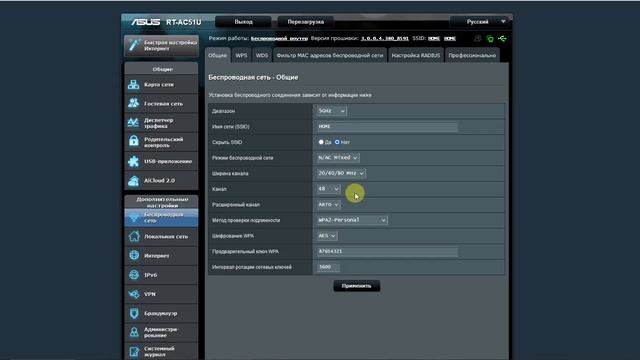Image resolution: width=640 pixels, height=360 pixels.
Task: Open Гостевая сеть guest network icon
Action: point(133,103)
